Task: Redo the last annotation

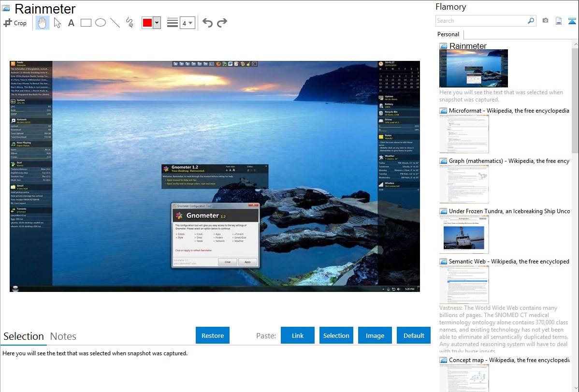Action: pos(222,23)
